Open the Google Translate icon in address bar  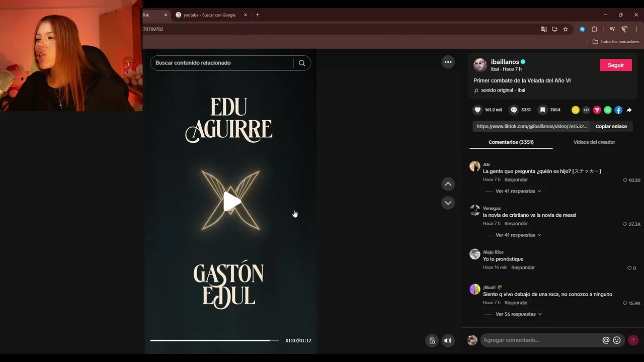(x=544, y=29)
